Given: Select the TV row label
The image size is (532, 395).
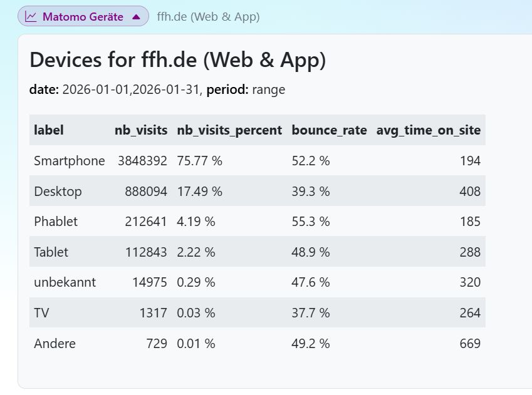Looking at the screenshot, I should point(42,313).
